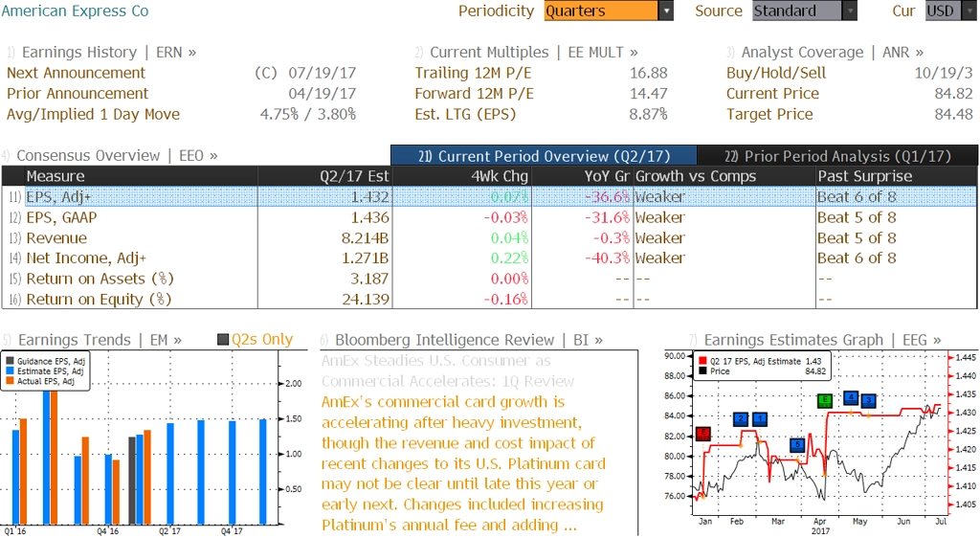Image resolution: width=980 pixels, height=538 pixels.
Task: Switch to Current Period Overview (Q2/17) tab
Action: (x=544, y=156)
